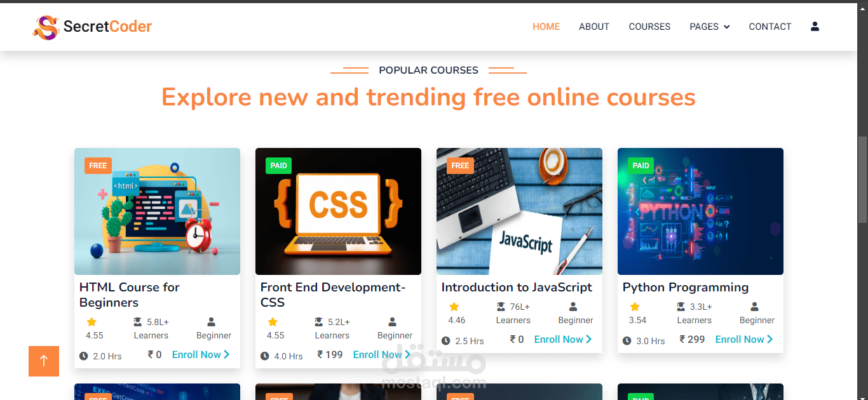Click the Beginner person icon on CSS course
868x400 pixels.
392,322
